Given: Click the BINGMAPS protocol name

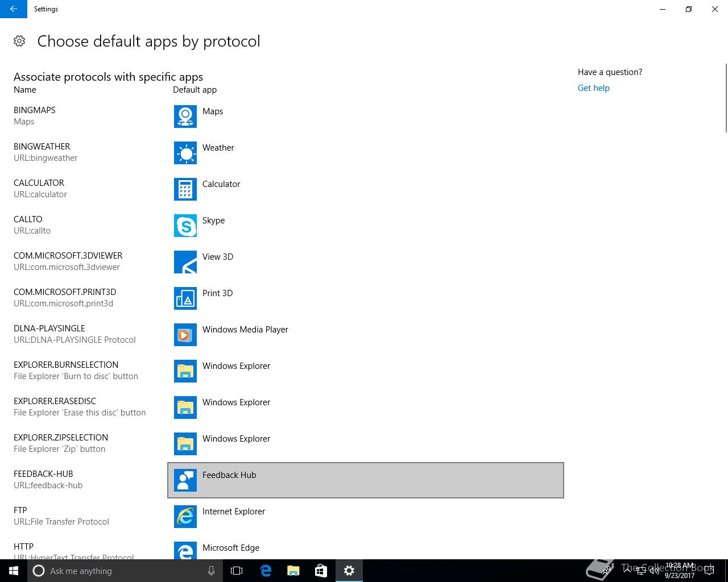Looking at the screenshot, I should click(35, 110).
